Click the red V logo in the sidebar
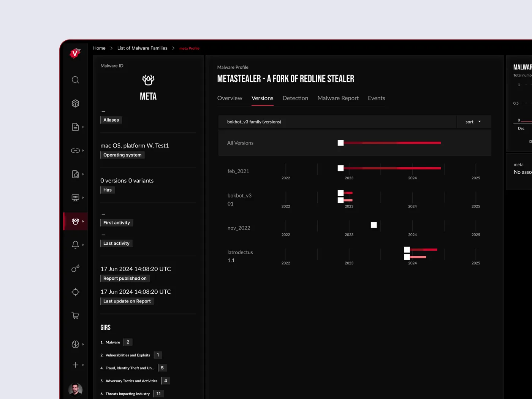 click(75, 53)
